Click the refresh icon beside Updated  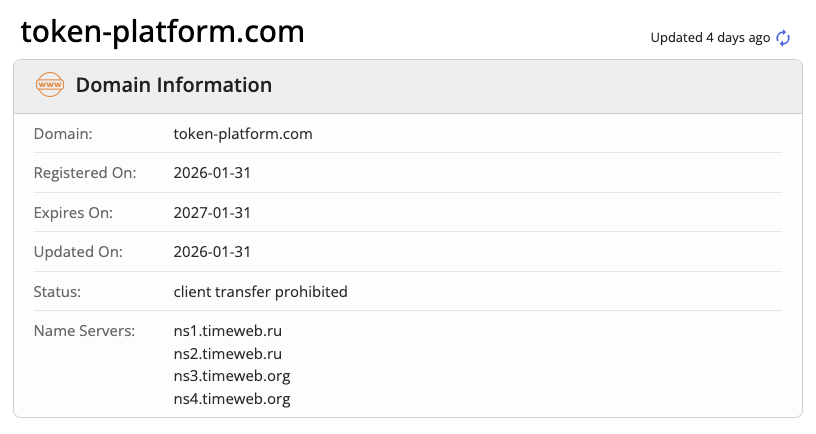click(x=783, y=38)
